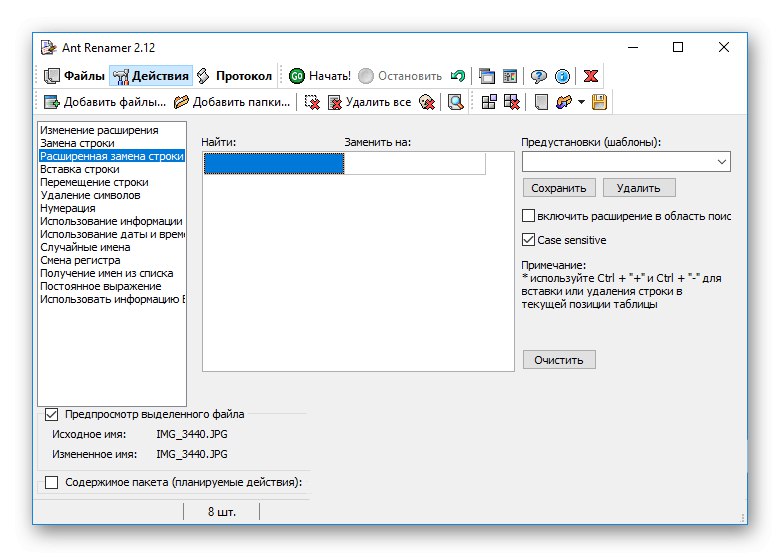
Task: Expand the arrow next to open batch icon
Action: click(x=581, y=102)
